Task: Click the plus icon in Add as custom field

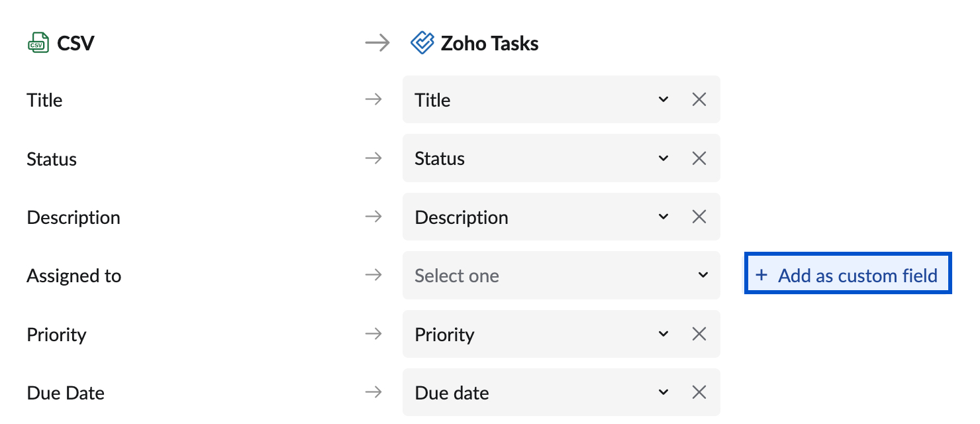Action: tap(761, 276)
